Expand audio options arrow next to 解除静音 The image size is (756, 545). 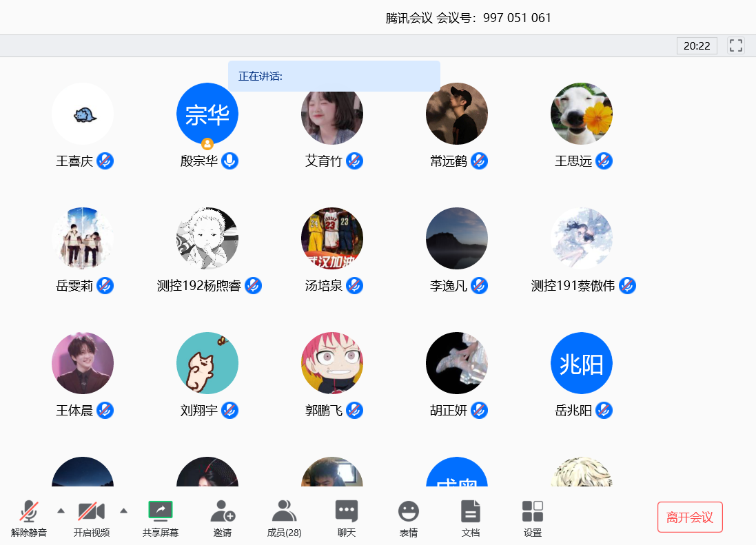(x=61, y=511)
